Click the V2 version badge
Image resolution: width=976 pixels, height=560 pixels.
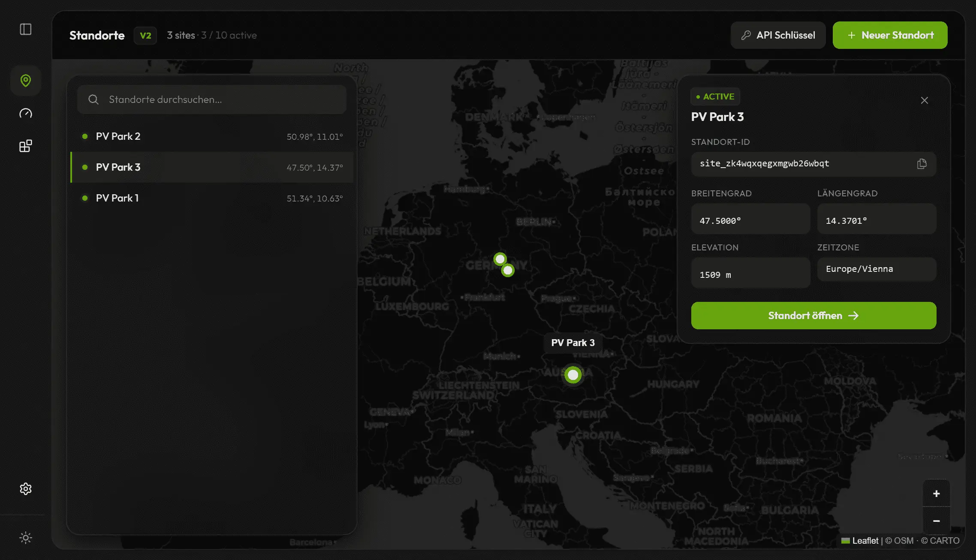[145, 36]
